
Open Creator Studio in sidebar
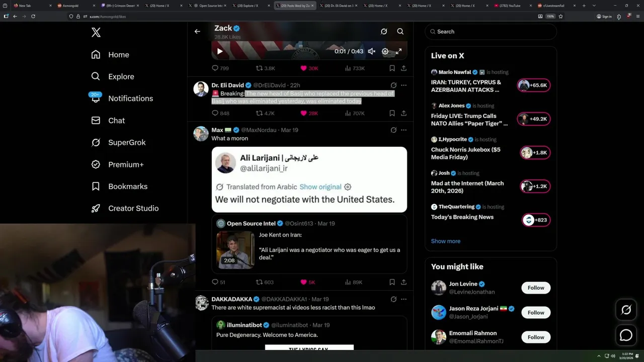[125, 208]
